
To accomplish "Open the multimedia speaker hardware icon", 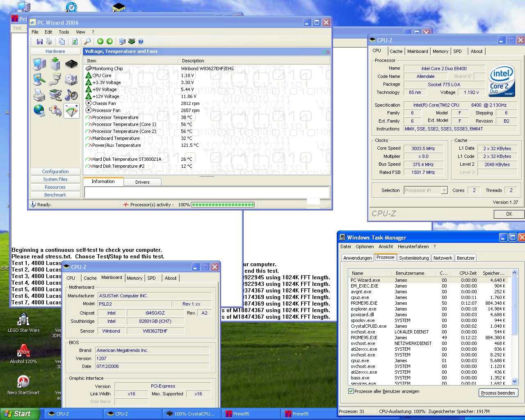I will click(71, 95).
